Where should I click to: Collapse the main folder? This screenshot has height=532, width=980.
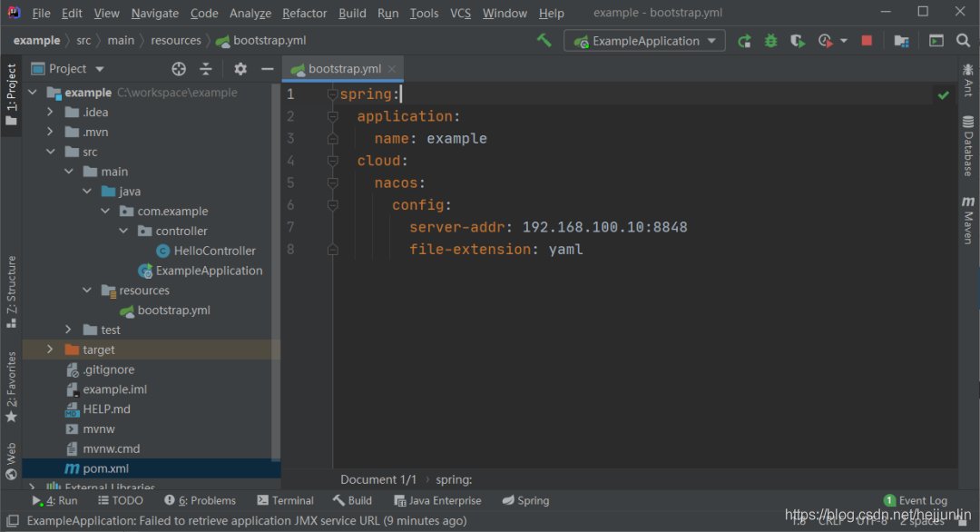point(69,172)
